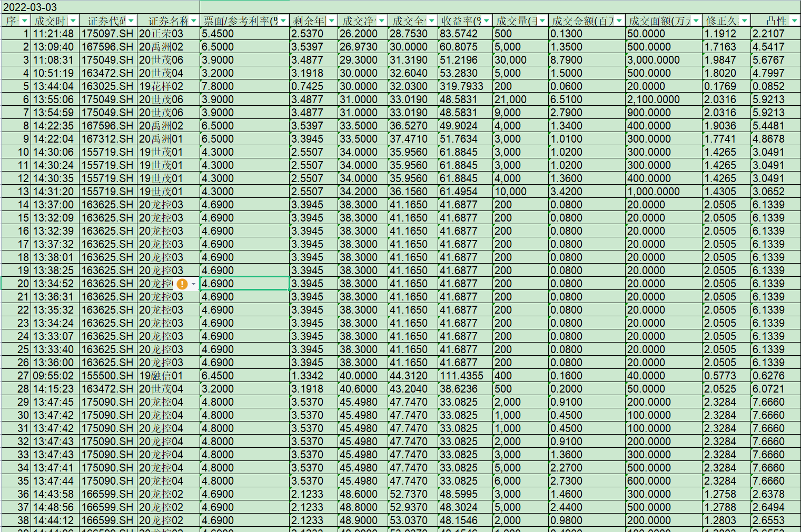This screenshot has width=801, height=532.
Task: Click the orange error warning icon
Action: pos(182,284)
